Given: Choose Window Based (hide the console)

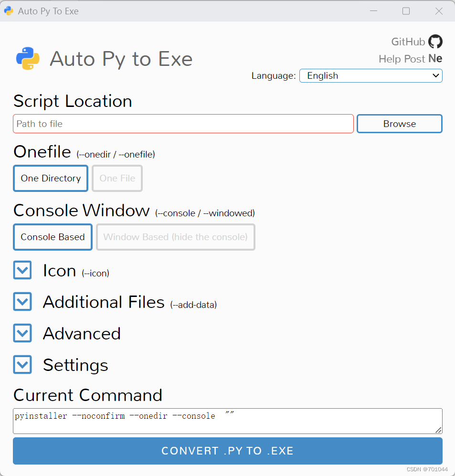Looking at the screenshot, I should pos(175,237).
